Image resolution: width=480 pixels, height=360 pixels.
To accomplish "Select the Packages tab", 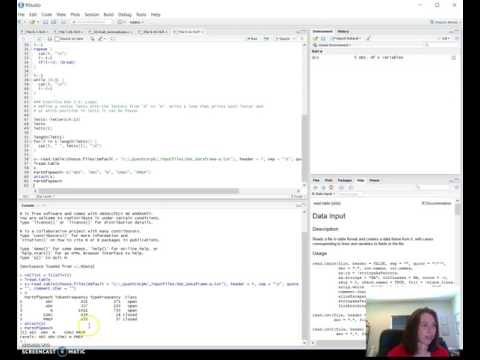I will coord(345,180).
